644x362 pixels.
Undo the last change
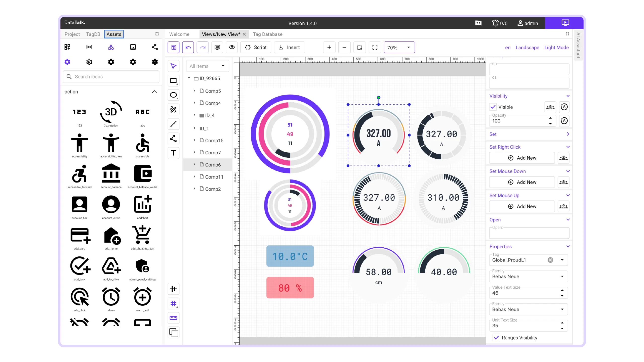[x=188, y=47]
